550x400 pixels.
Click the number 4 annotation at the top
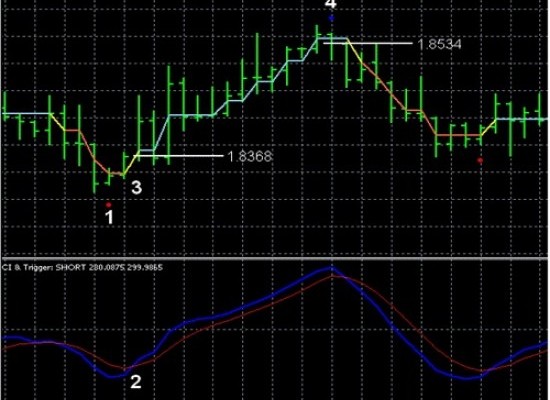[330, 4]
